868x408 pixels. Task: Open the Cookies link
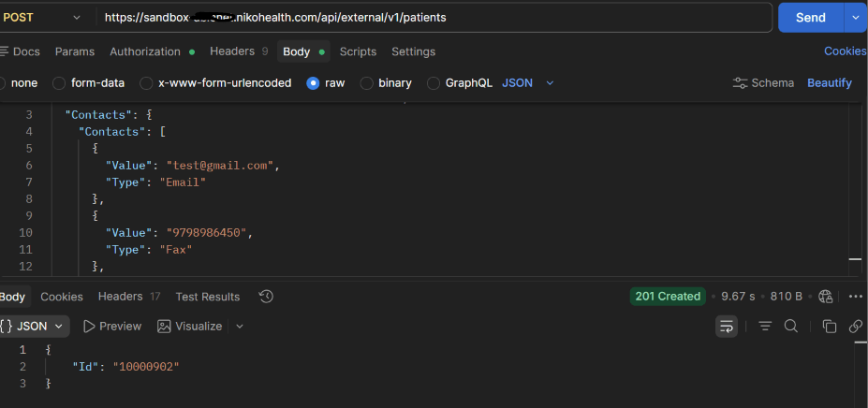[846, 51]
